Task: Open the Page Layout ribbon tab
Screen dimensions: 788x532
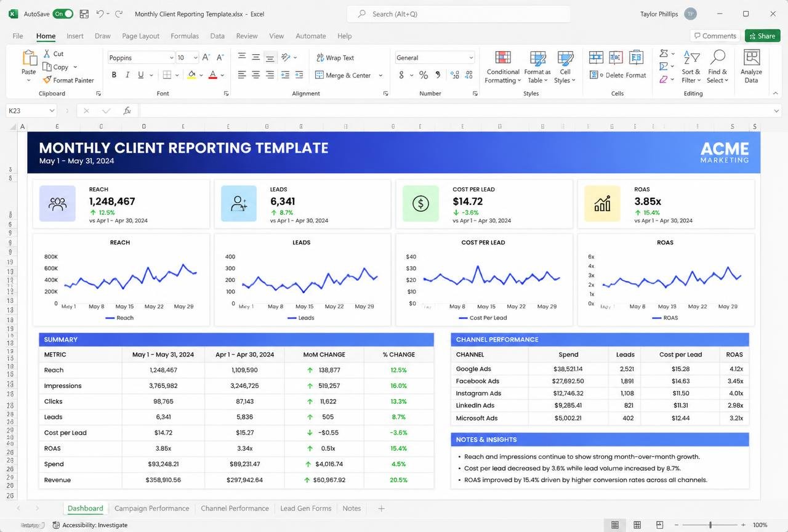Action: (140, 36)
